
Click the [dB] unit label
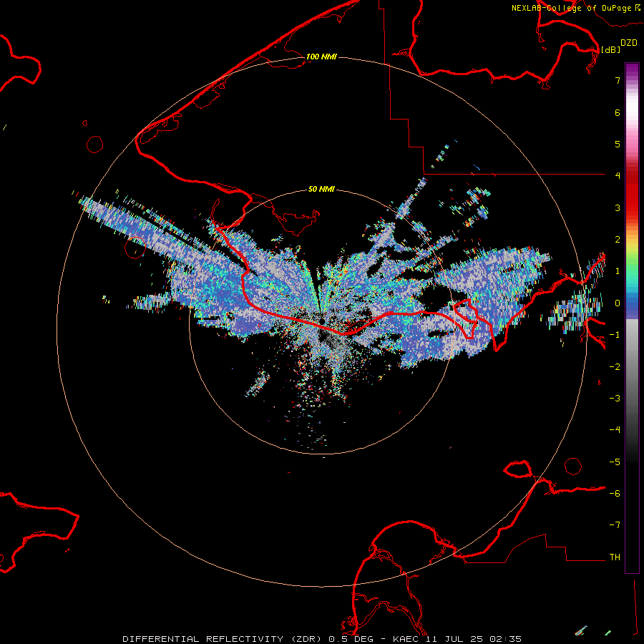click(x=611, y=49)
